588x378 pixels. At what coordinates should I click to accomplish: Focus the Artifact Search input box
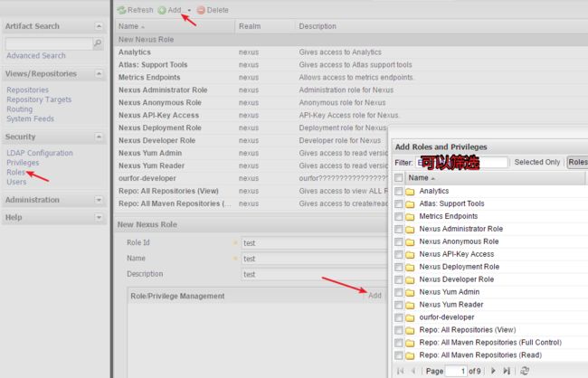tap(49, 43)
